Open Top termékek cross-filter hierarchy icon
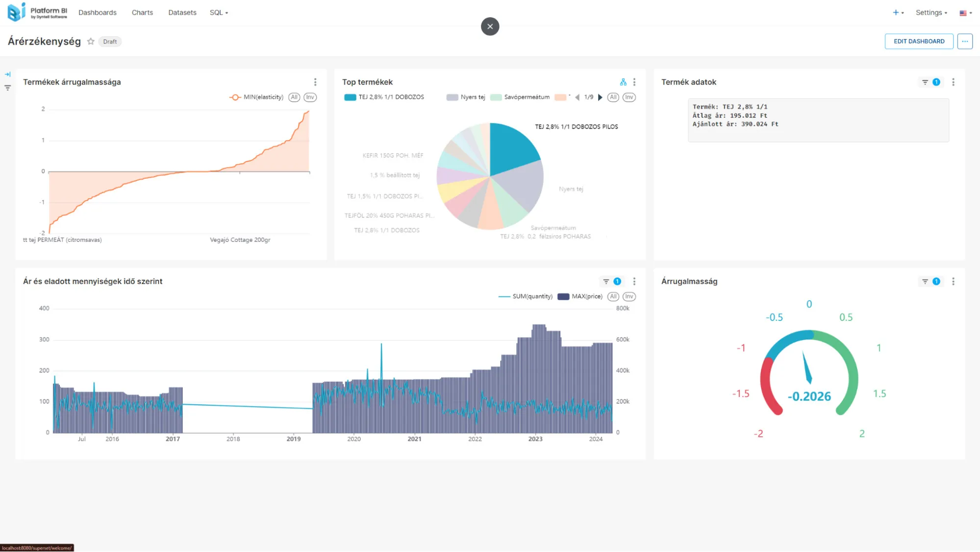The image size is (980, 552). point(623,82)
